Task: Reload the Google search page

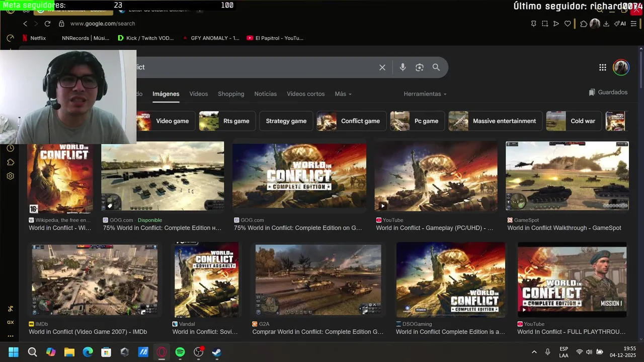Action: click(x=47, y=24)
